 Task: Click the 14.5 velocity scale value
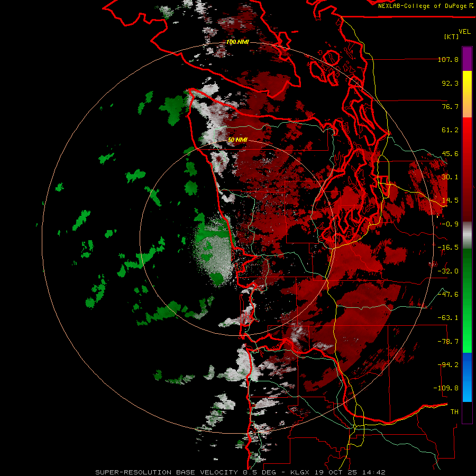point(450,200)
